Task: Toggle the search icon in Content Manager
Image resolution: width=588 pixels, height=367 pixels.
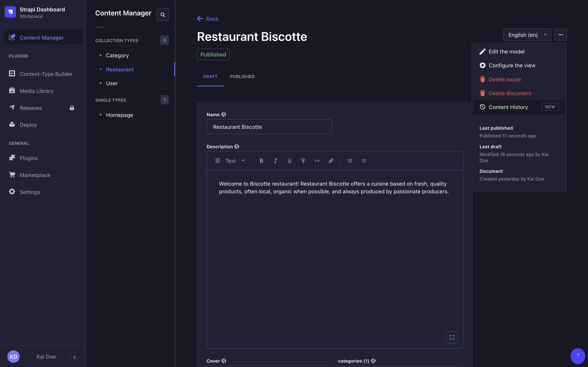Action: point(163,14)
